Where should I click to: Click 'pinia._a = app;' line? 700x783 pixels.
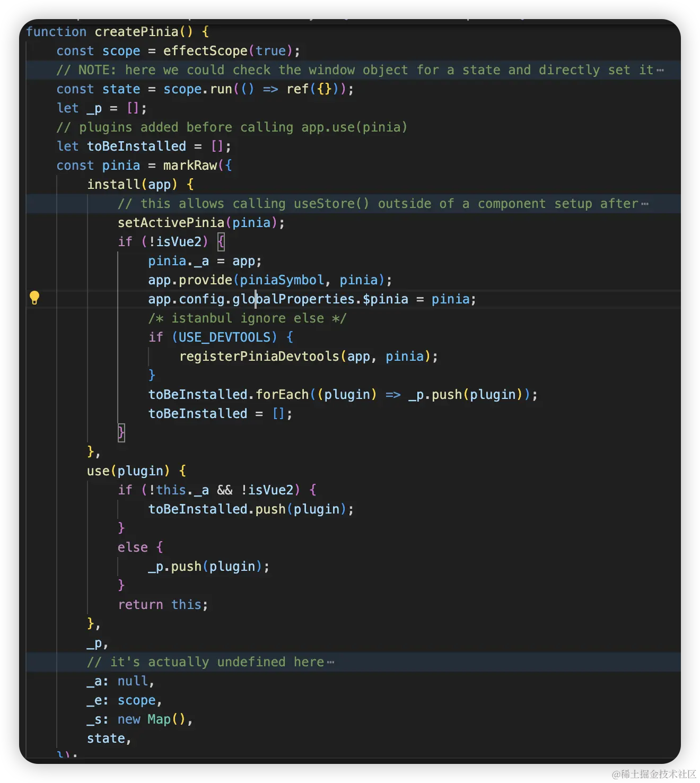(x=205, y=261)
